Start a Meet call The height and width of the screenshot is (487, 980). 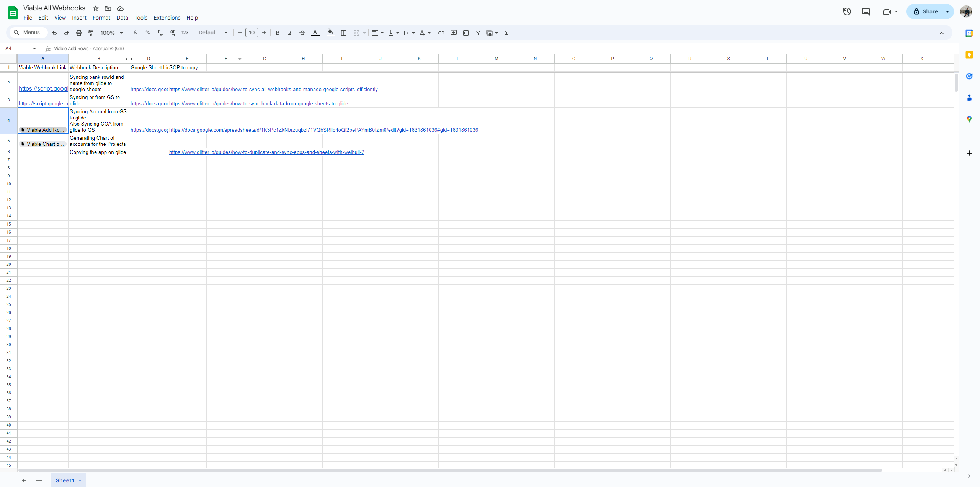(x=887, y=11)
